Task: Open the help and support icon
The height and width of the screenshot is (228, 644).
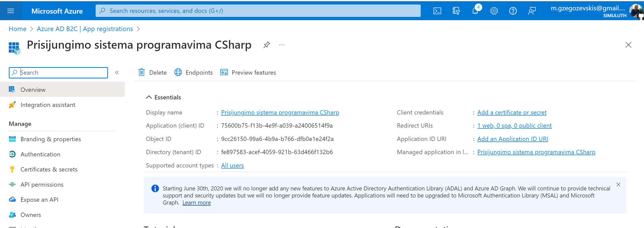Action: (x=513, y=11)
